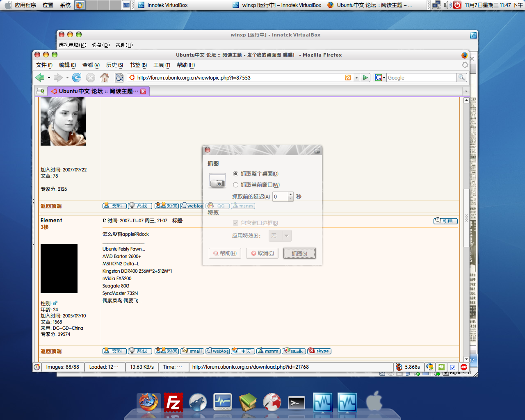Expand the URL bar history dropdown

pyautogui.click(x=356, y=78)
